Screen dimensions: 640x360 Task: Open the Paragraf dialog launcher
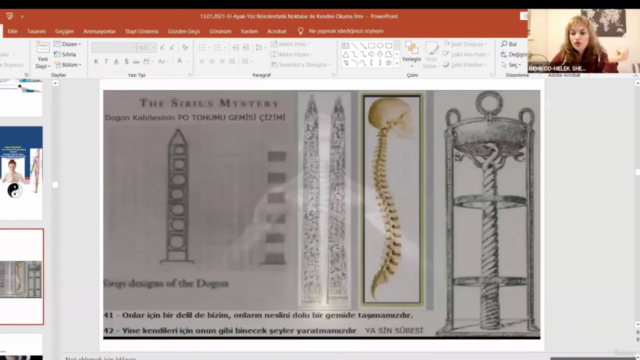tap(333, 75)
